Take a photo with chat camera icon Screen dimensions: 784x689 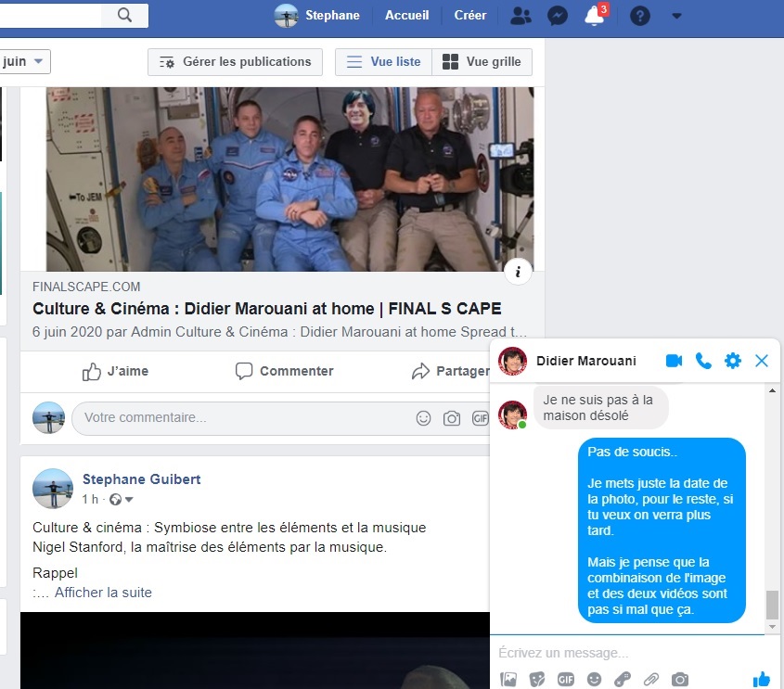679,680
